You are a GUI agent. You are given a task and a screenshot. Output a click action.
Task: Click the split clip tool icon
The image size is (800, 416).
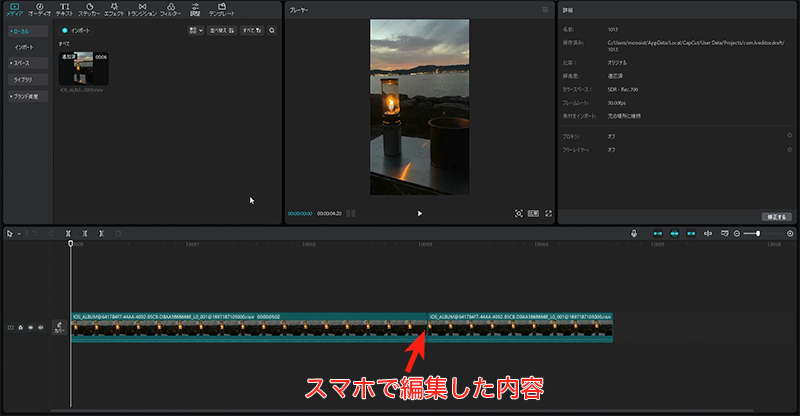(x=68, y=233)
